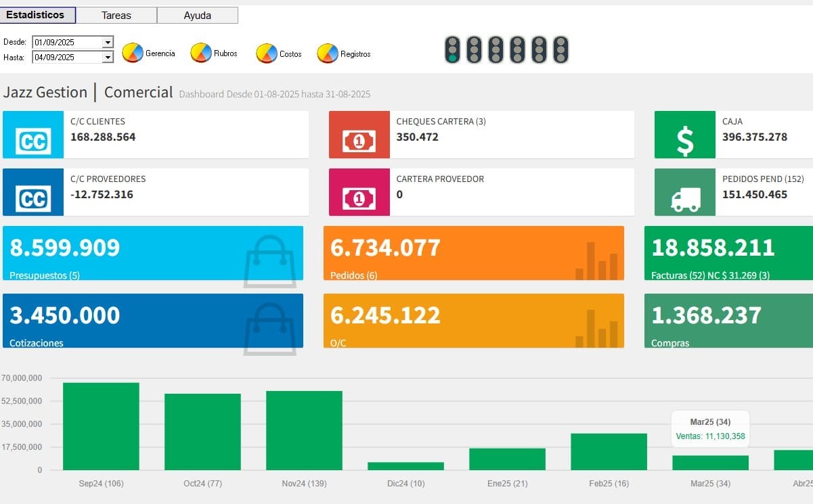Open the Rubros pie chart icon

(x=201, y=53)
